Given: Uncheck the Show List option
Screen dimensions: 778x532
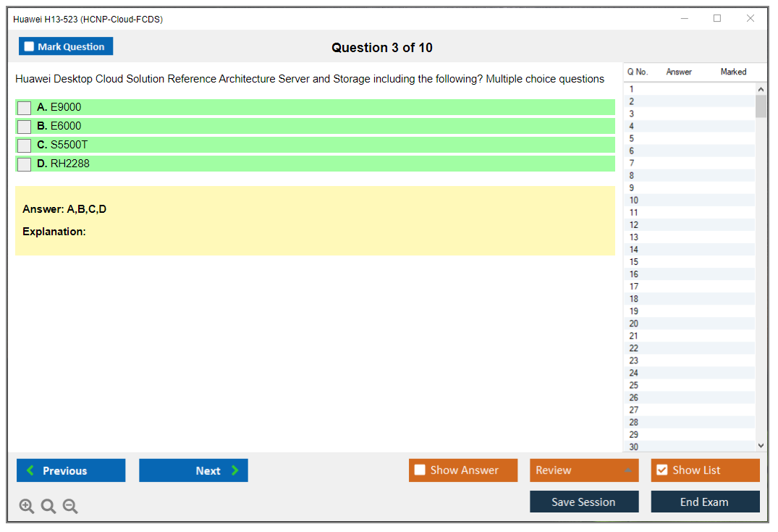Looking at the screenshot, I should 661,470.
